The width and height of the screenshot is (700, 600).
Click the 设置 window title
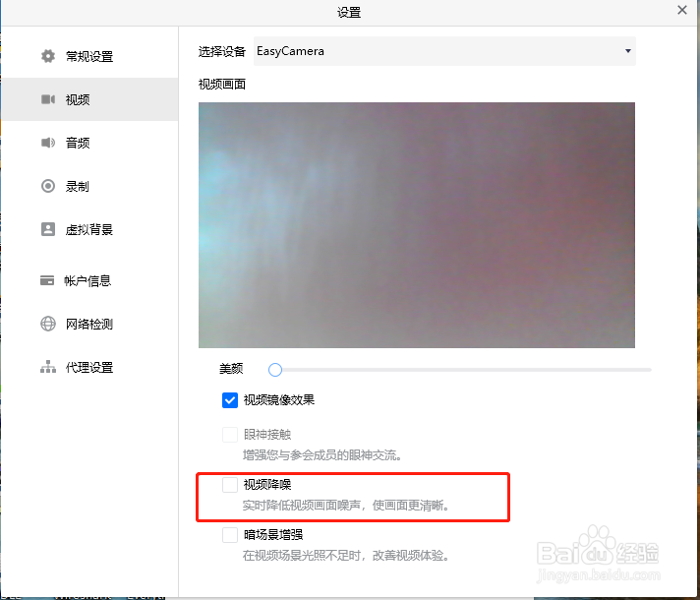349,12
